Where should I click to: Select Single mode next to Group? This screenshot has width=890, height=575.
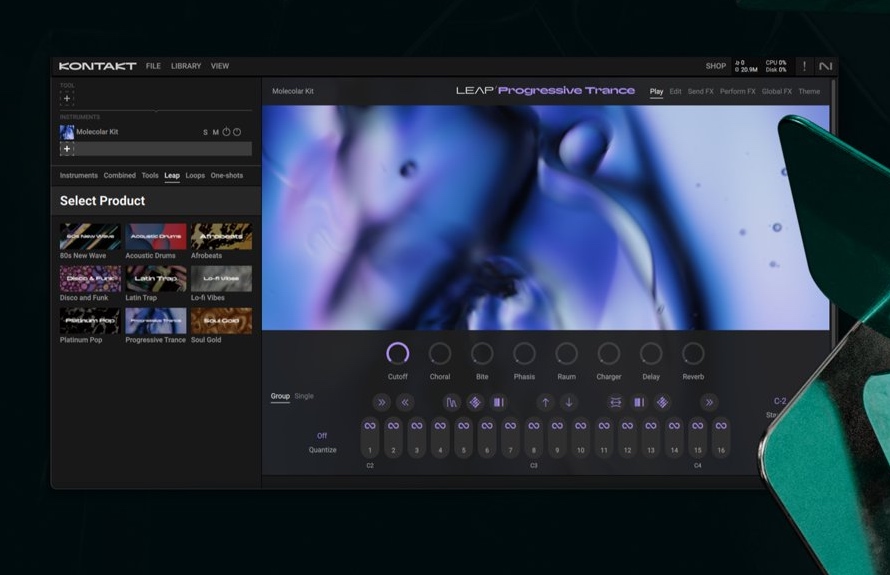(304, 396)
